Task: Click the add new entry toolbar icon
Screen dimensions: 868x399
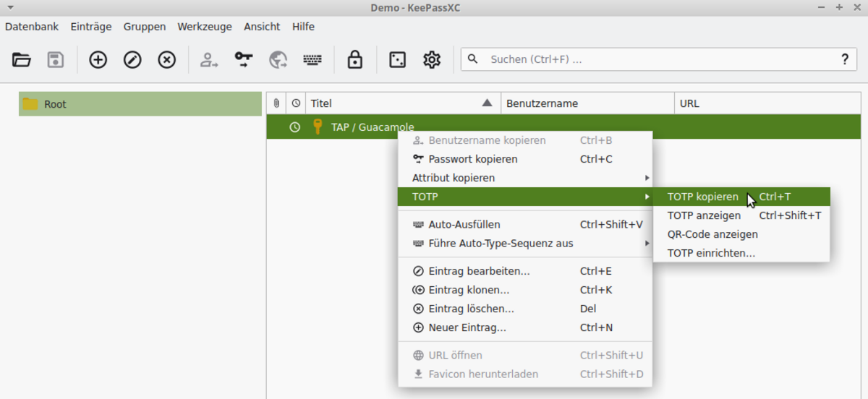Action: point(98,60)
